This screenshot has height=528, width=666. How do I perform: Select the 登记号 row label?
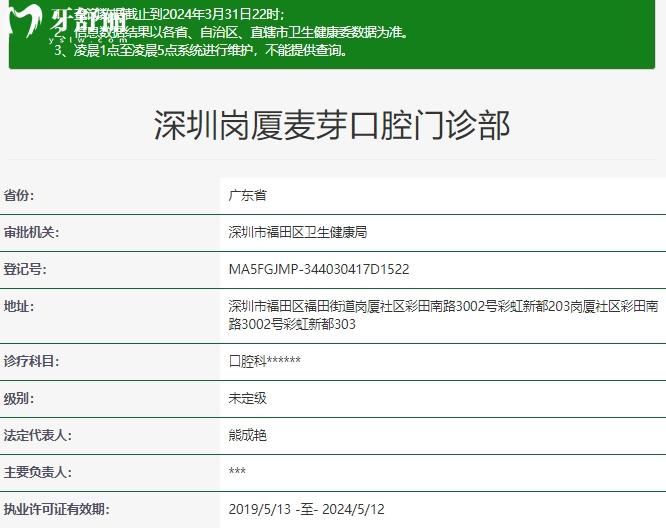point(25,269)
